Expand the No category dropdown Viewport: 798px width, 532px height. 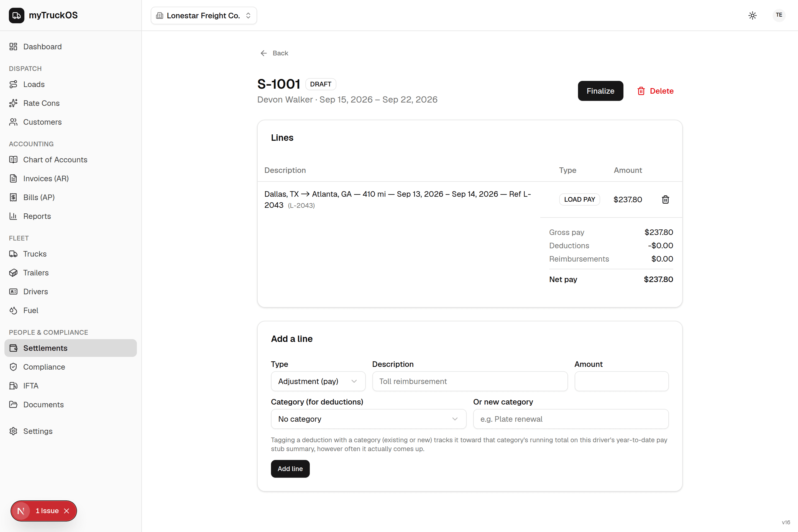[369, 419]
